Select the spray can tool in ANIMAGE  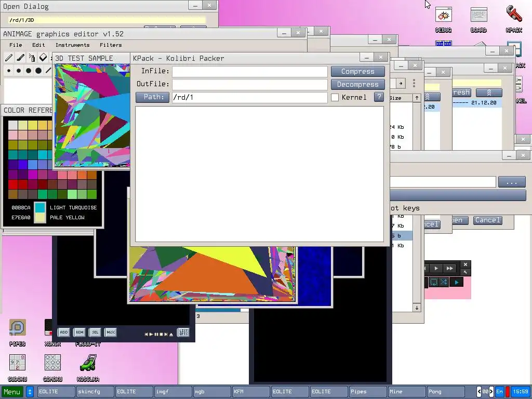pos(32,58)
